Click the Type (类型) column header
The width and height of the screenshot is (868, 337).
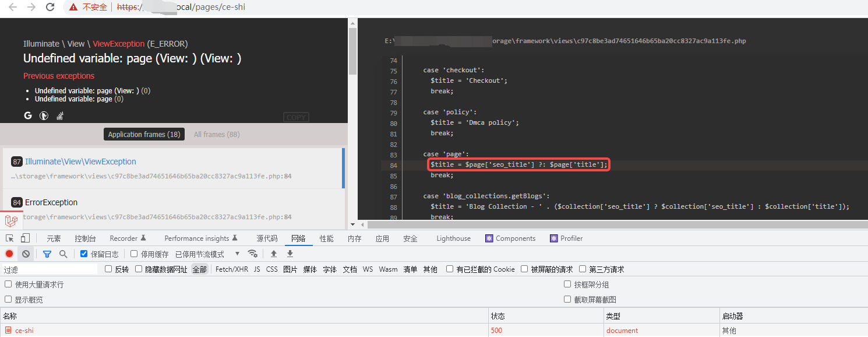[x=662, y=316]
